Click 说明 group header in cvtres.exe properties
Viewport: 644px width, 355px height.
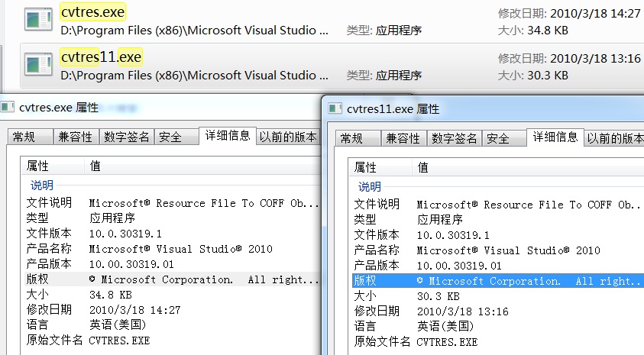pyautogui.click(x=42, y=186)
